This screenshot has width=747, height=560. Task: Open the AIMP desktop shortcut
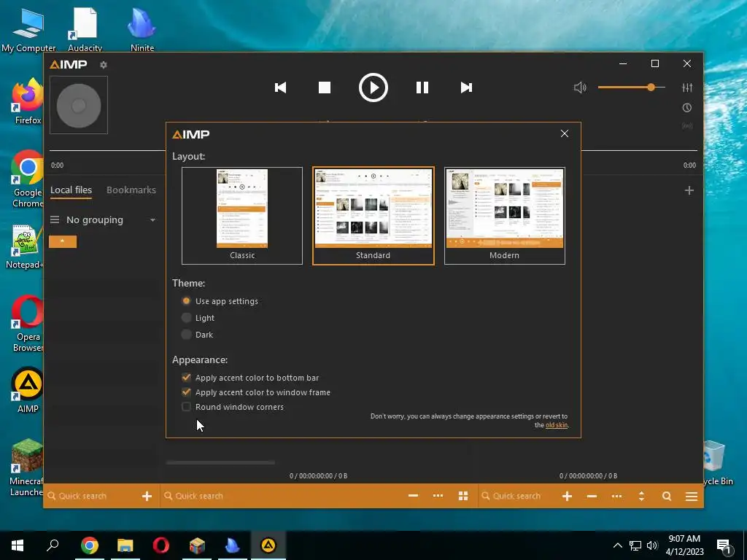pyautogui.click(x=27, y=389)
